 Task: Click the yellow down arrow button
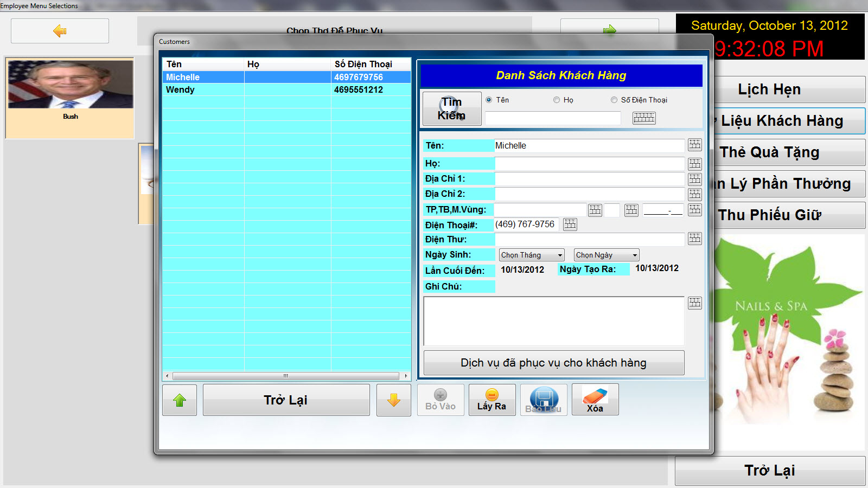tap(393, 400)
